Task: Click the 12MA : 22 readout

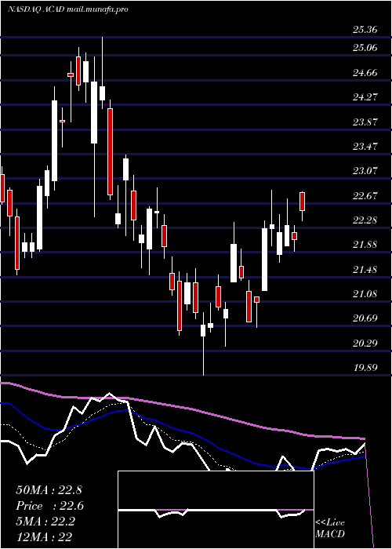Action: [44, 536]
